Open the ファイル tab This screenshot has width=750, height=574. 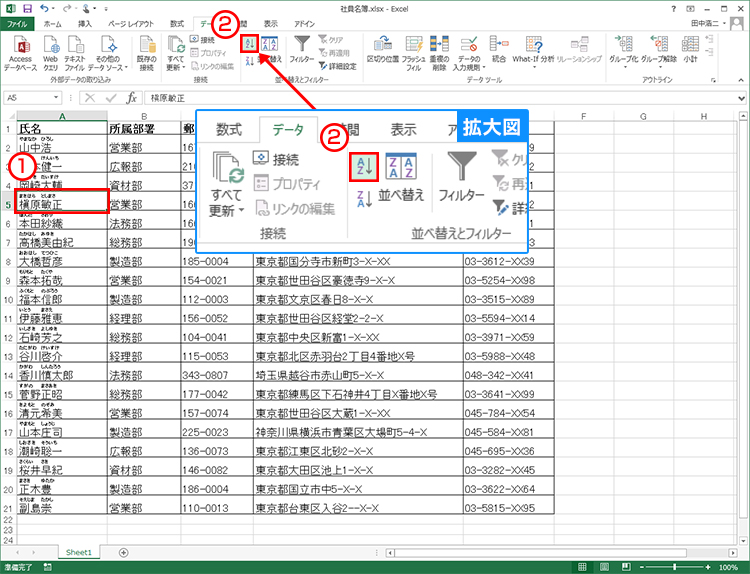pyautogui.click(x=18, y=21)
